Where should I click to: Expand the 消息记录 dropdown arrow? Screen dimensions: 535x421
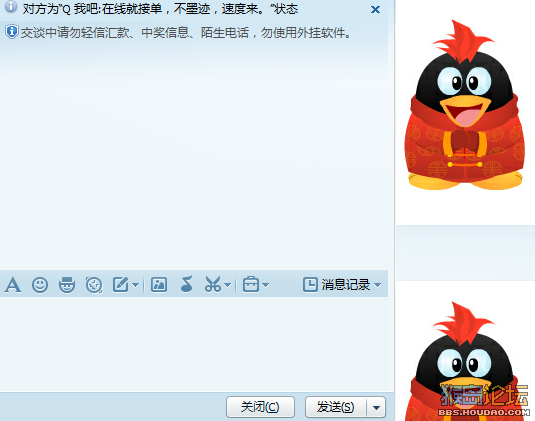coord(377,285)
